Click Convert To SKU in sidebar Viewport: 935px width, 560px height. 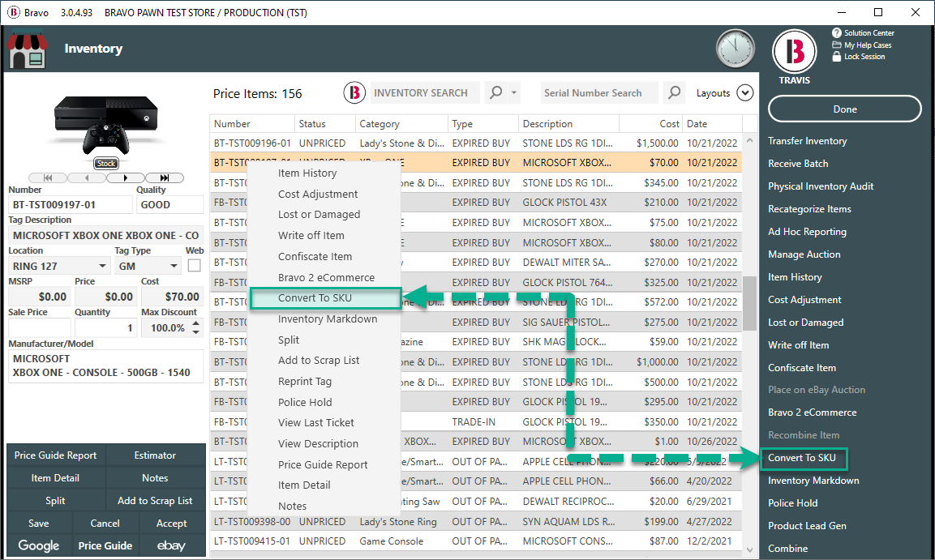(801, 458)
